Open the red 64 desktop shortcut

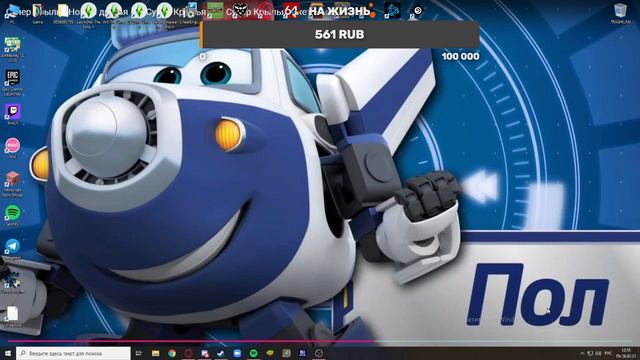pos(291,10)
